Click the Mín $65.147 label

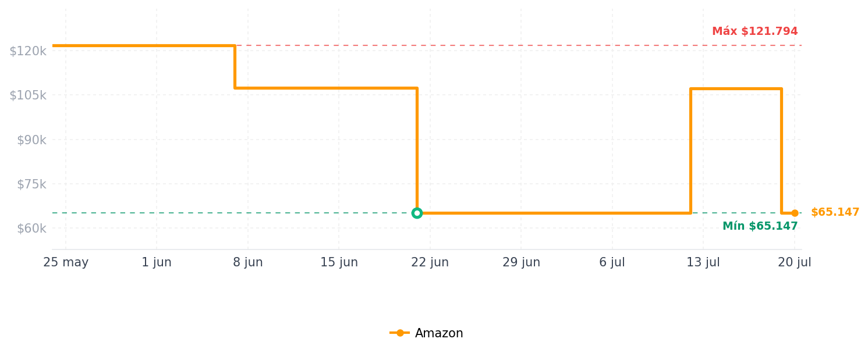(760, 226)
